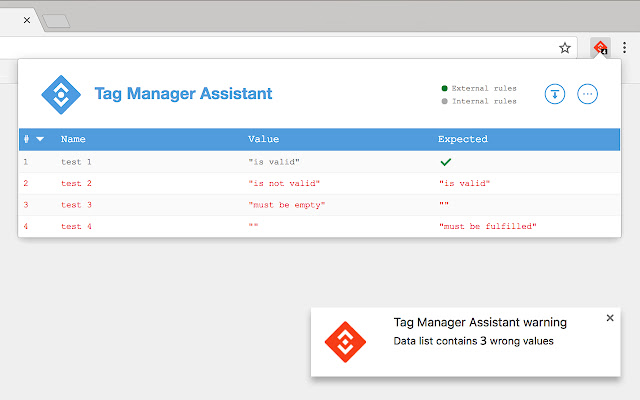Click the "is valid" value of test 1
The height and width of the screenshot is (400, 640).
(x=274, y=162)
